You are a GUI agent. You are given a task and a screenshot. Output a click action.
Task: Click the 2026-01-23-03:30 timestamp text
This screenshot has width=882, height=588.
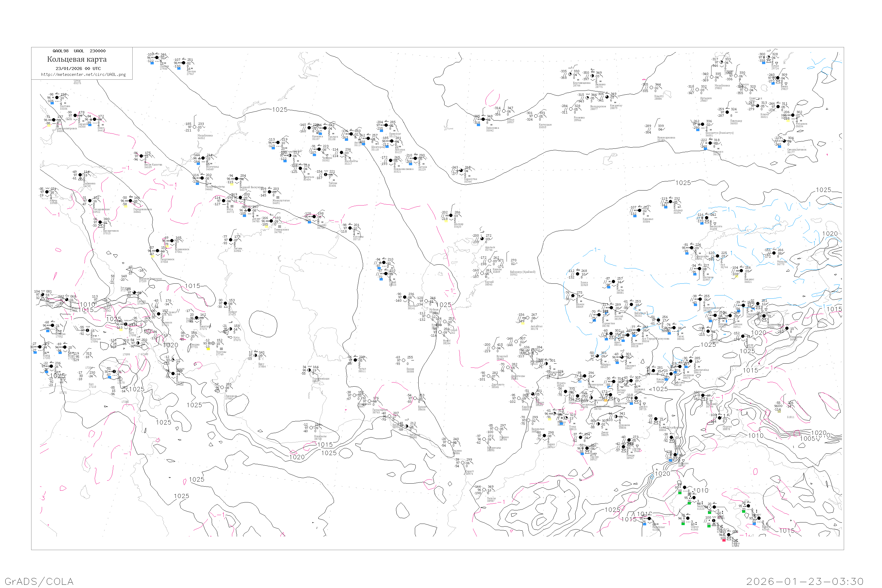point(805,581)
